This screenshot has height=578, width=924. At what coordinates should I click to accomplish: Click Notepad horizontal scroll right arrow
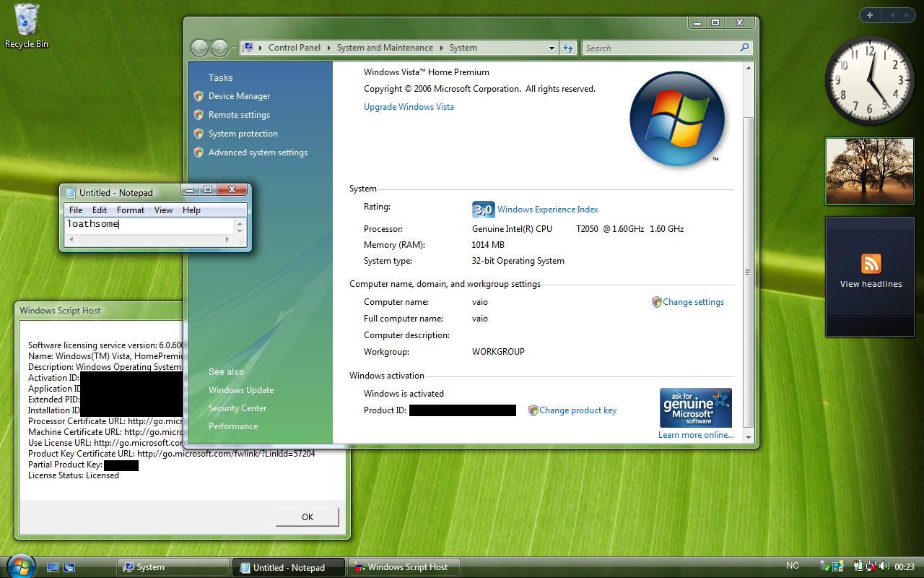[x=227, y=239]
